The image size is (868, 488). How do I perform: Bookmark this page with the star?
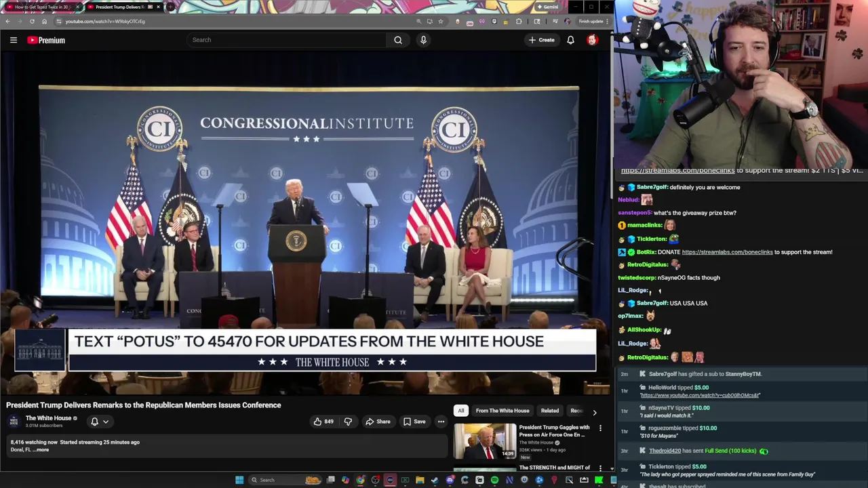pyautogui.click(x=441, y=21)
